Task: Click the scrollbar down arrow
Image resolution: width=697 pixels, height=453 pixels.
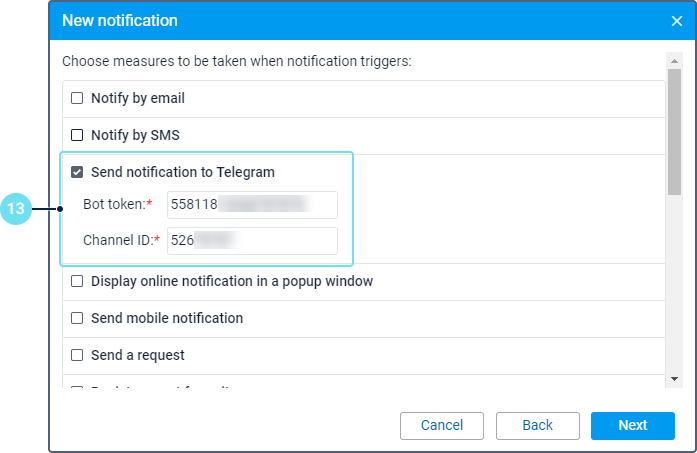Action: (x=675, y=379)
